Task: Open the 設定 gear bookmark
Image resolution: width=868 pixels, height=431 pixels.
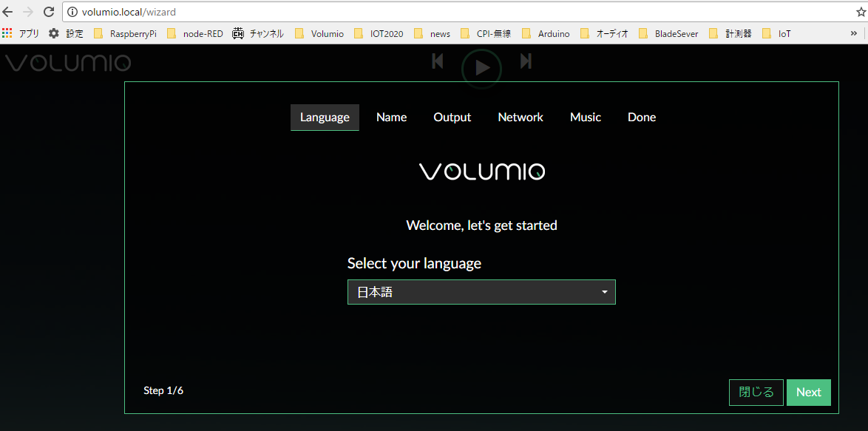Action: click(65, 34)
